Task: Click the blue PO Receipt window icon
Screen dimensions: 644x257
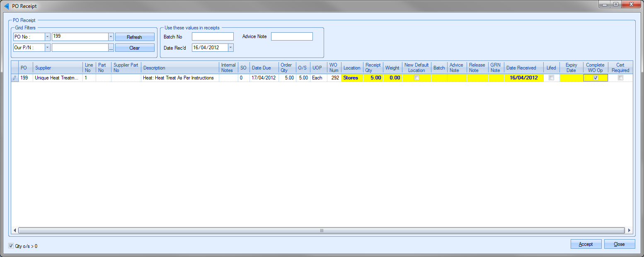Action: coord(6,6)
